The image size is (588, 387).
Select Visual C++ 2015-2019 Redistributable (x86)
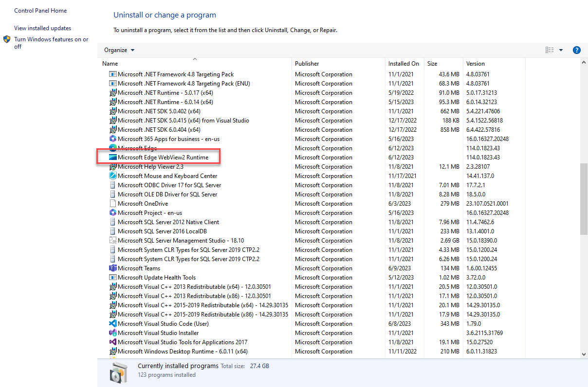tap(312, 315)
